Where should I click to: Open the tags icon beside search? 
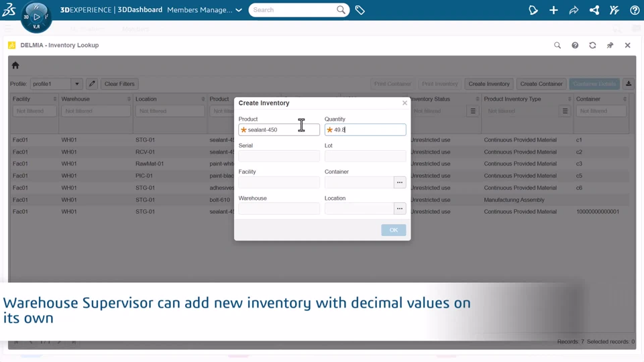360,10
